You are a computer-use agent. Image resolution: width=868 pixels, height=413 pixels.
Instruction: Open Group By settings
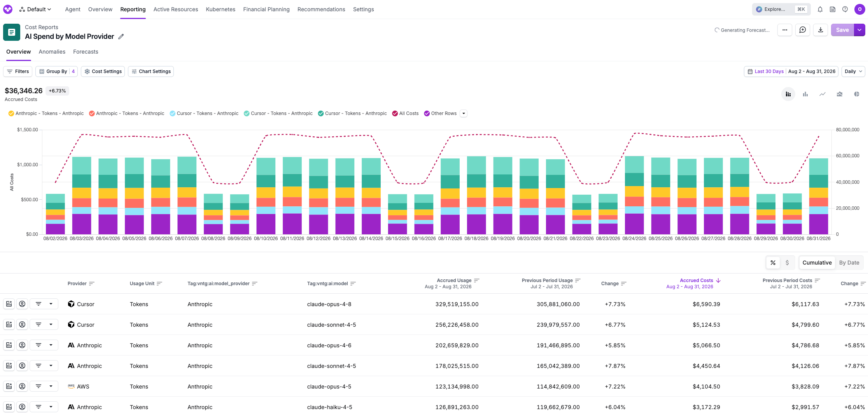(57, 71)
